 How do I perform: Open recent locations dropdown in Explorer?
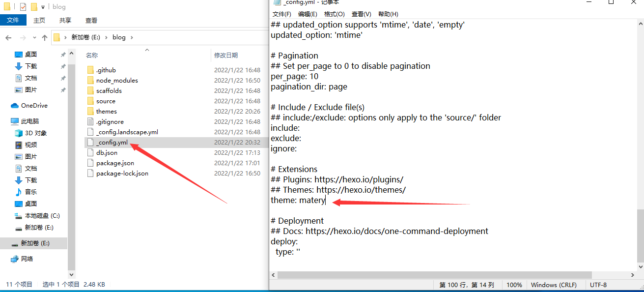34,37
